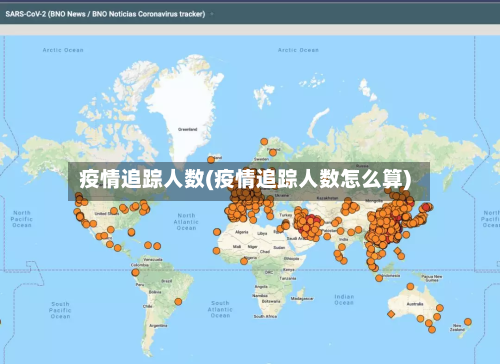
Task: Click the Australia country label
Action: click(x=415, y=304)
